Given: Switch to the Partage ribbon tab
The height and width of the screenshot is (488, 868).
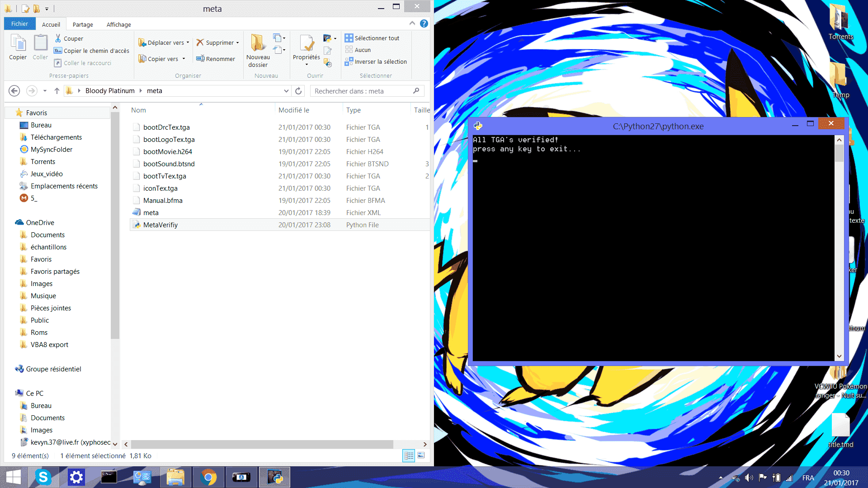Looking at the screenshot, I should 83,24.
